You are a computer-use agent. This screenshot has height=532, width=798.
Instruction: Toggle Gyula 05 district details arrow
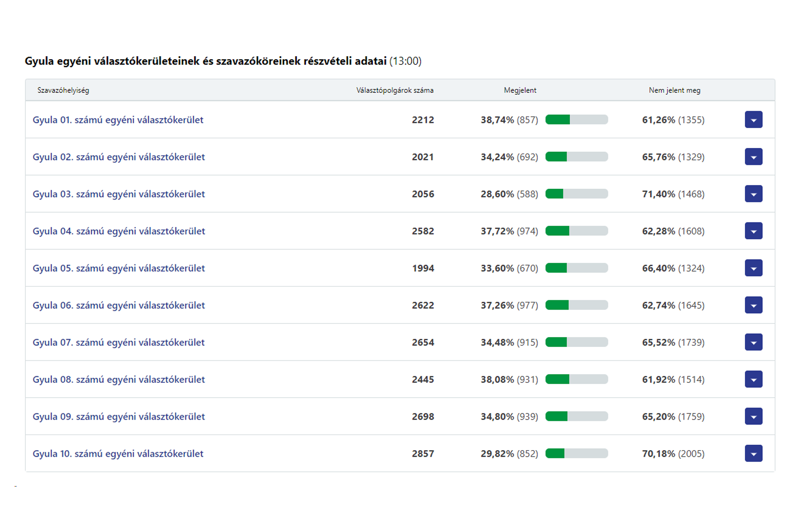pos(753,268)
